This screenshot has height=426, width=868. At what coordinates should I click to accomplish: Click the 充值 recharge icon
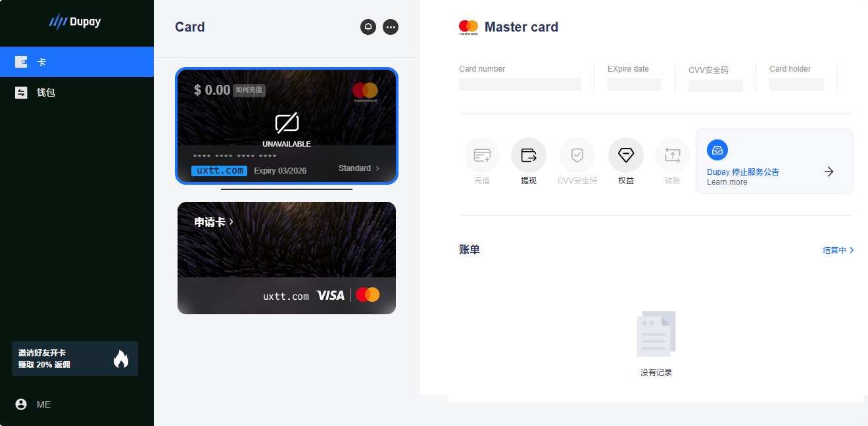click(x=482, y=155)
